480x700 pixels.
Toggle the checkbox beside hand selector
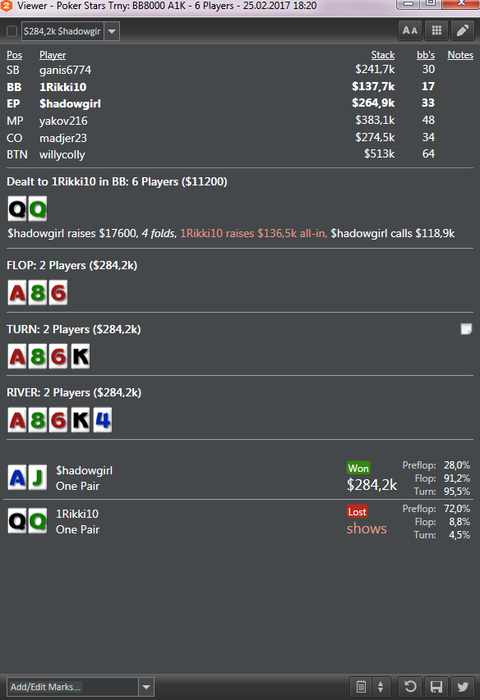pos(12,31)
